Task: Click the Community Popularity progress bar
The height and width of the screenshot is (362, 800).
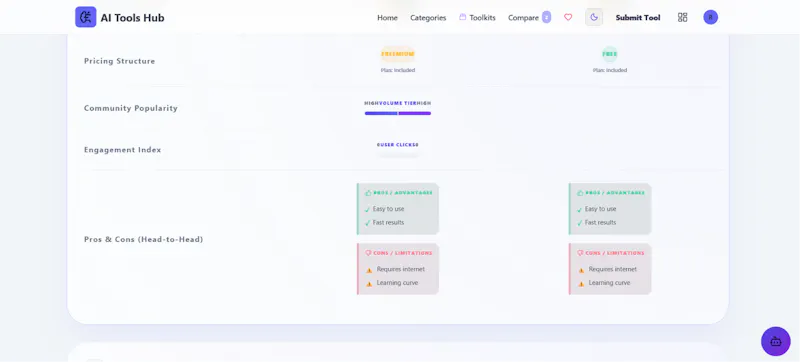Action: (398, 113)
